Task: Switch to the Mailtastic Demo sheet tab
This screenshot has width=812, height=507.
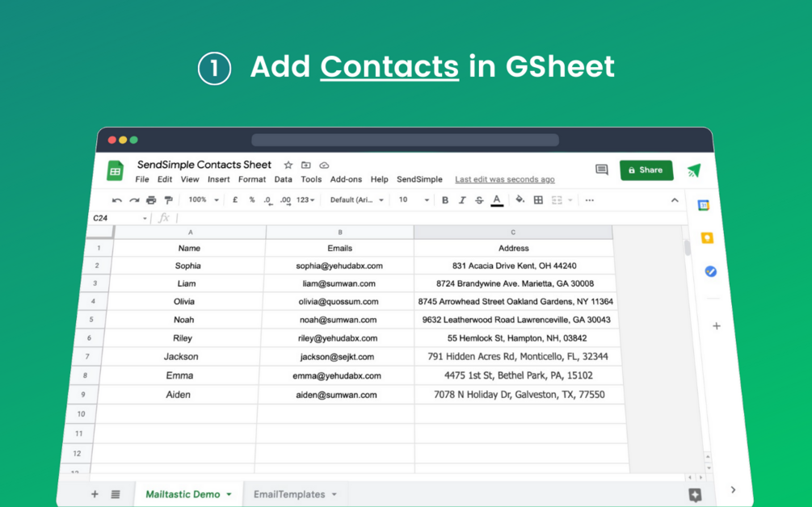Action: 183,494
